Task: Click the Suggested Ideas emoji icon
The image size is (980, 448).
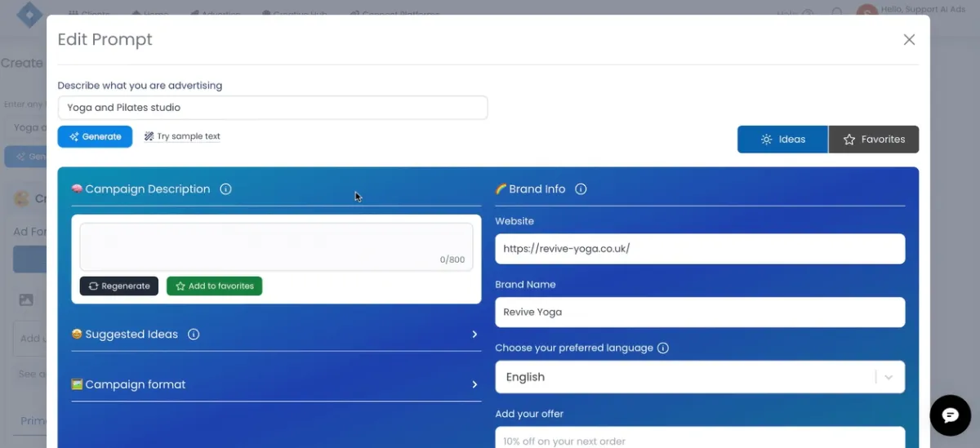Action: click(x=77, y=335)
